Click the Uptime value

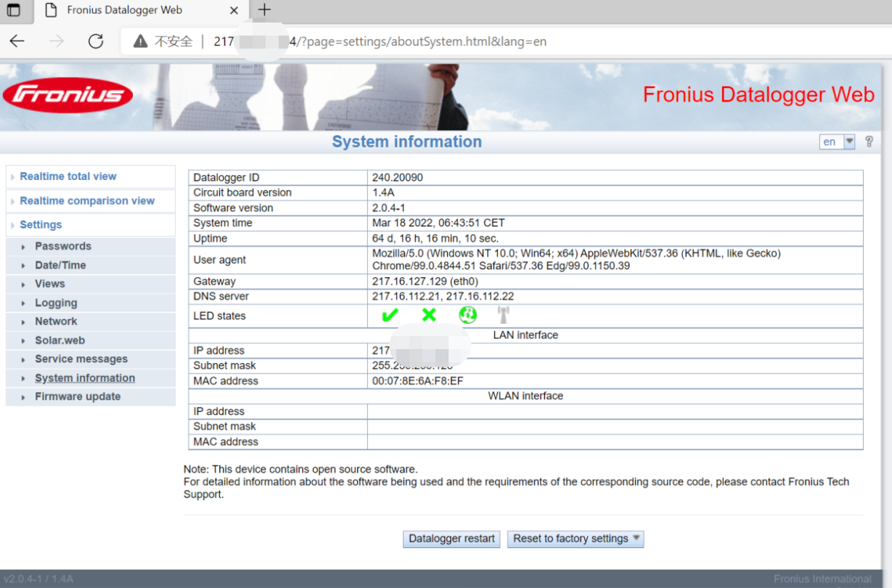click(435, 239)
